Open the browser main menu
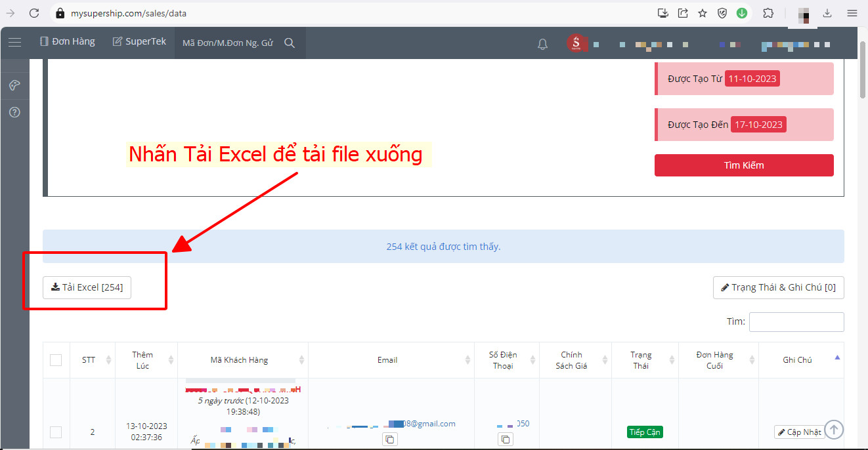 852,13
